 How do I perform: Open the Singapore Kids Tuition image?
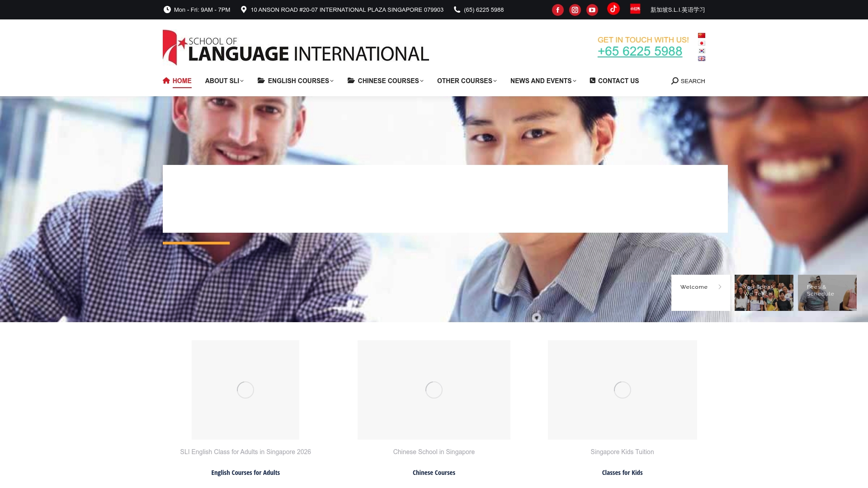tap(622, 390)
